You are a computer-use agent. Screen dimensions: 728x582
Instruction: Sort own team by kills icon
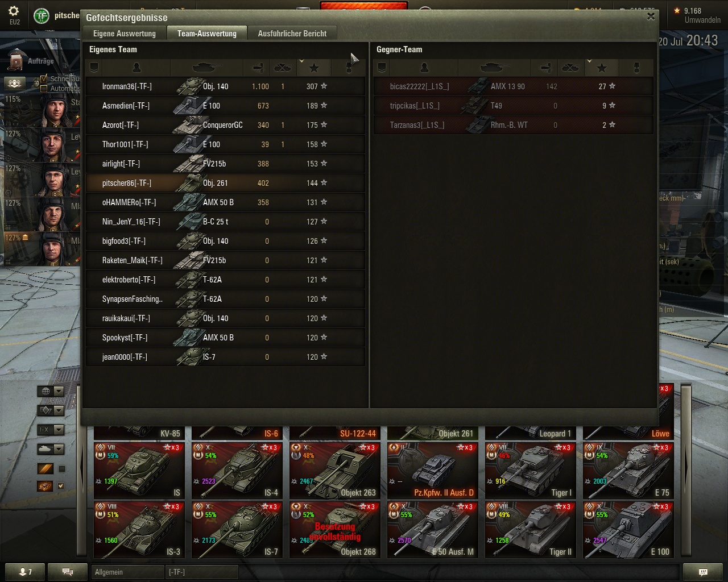pyautogui.click(x=283, y=68)
